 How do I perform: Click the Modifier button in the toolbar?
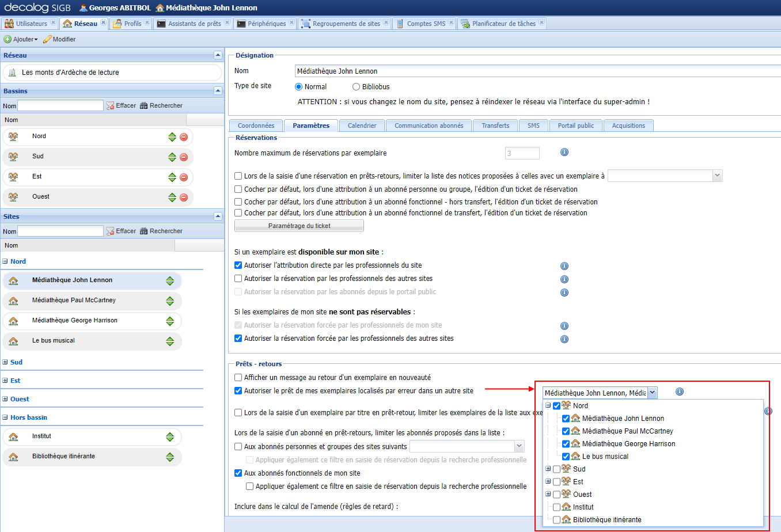point(59,39)
